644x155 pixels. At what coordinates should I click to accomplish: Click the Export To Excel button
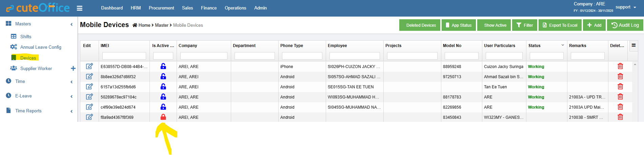(x=560, y=25)
